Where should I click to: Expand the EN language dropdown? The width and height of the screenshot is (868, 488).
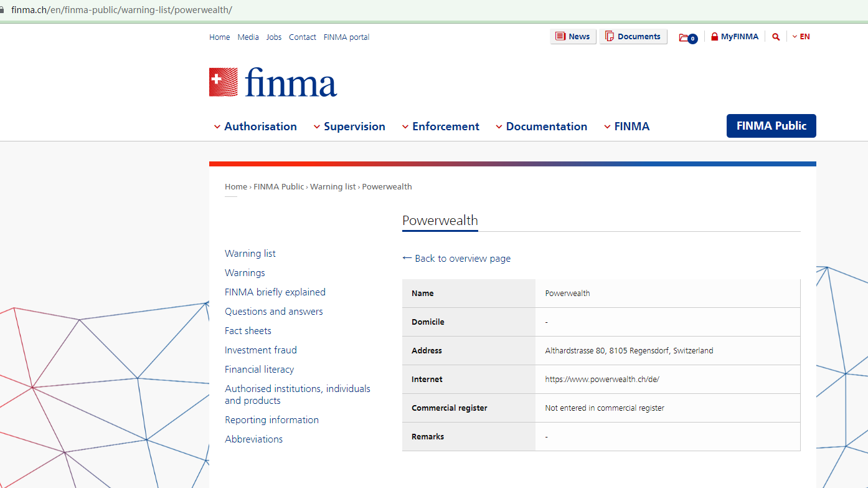click(801, 37)
